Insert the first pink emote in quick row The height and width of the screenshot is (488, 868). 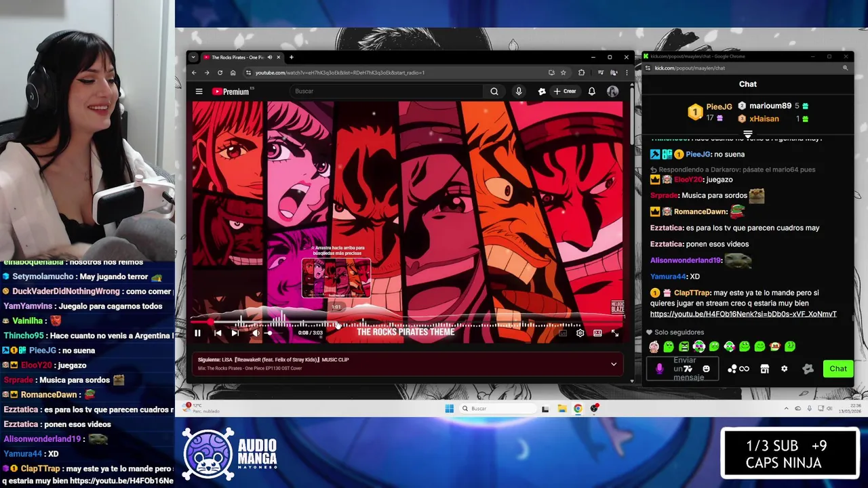coord(654,346)
